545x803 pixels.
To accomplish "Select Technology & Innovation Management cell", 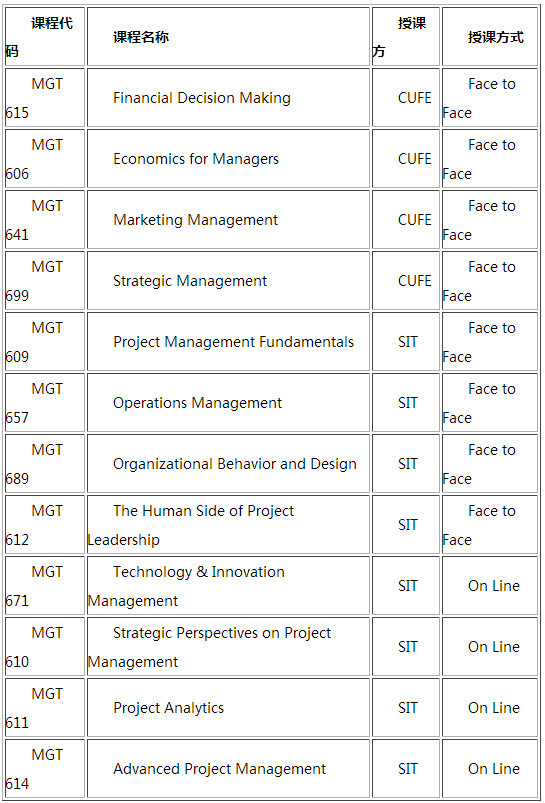I will coord(228,585).
